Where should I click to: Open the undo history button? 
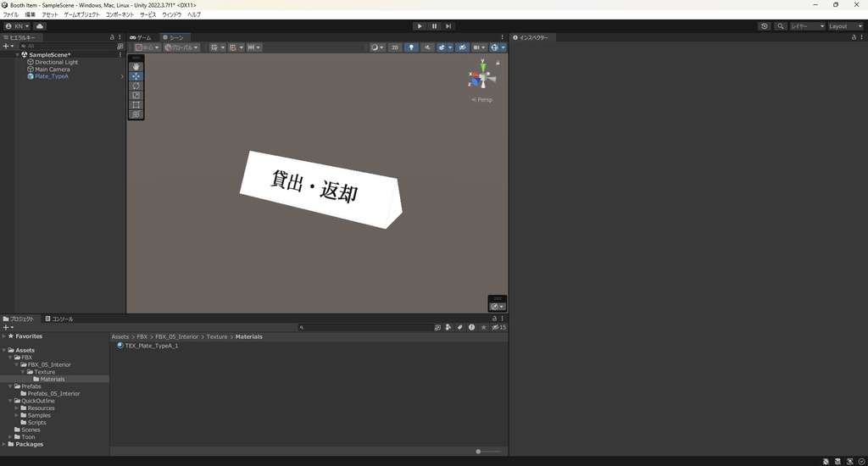[x=765, y=26]
